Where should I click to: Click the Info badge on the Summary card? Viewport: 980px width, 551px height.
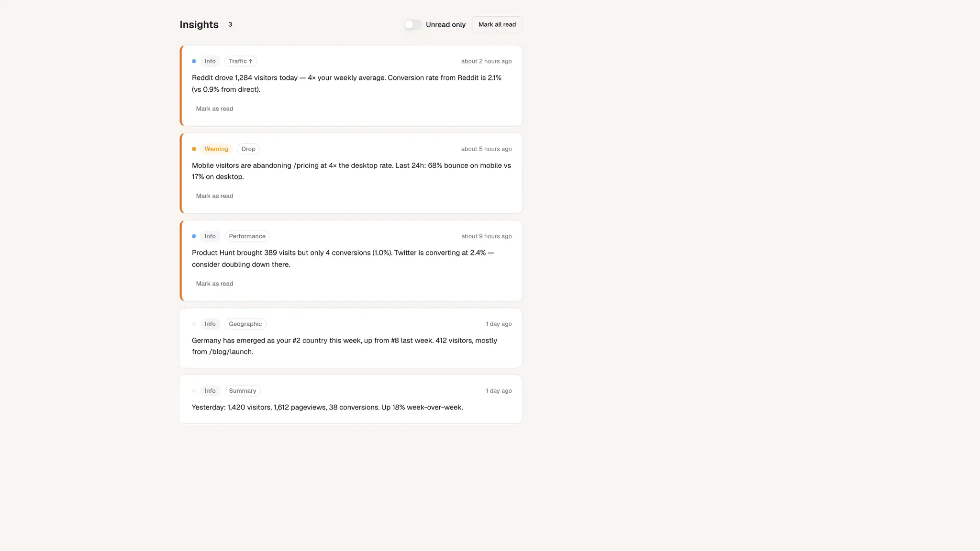(210, 391)
